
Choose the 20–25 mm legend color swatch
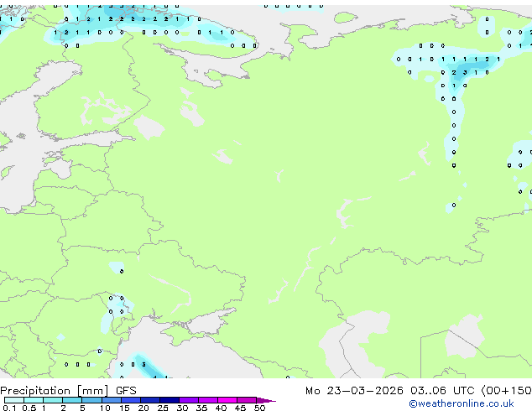(150, 400)
